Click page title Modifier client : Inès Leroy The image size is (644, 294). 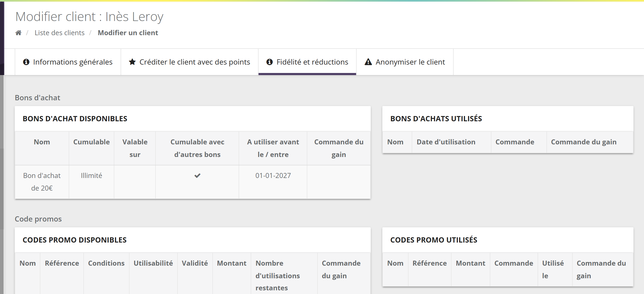pyautogui.click(x=89, y=17)
